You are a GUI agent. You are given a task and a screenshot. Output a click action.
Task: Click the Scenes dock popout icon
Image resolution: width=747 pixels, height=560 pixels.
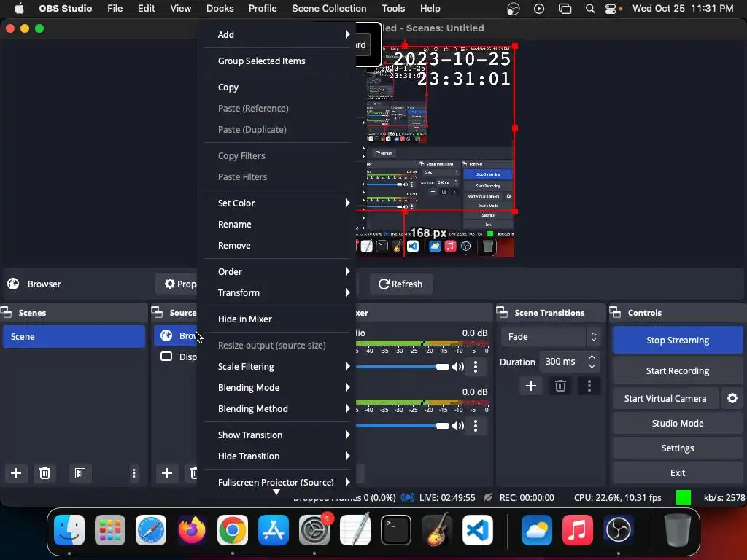pyautogui.click(x=7, y=312)
